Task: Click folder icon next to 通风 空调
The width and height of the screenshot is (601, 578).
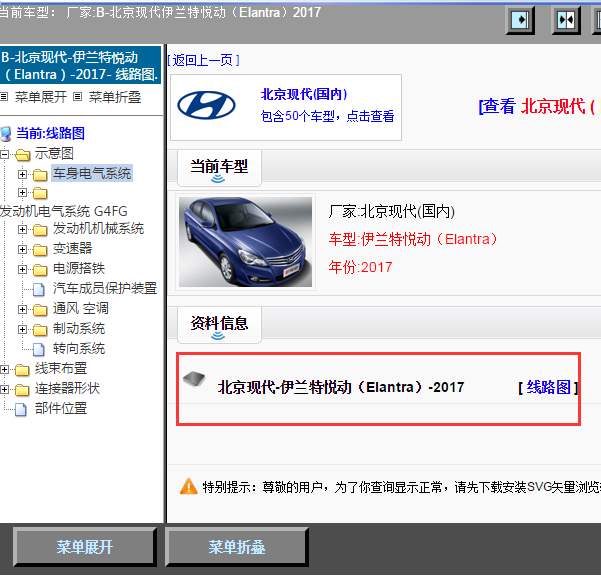Action: pos(40,309)
